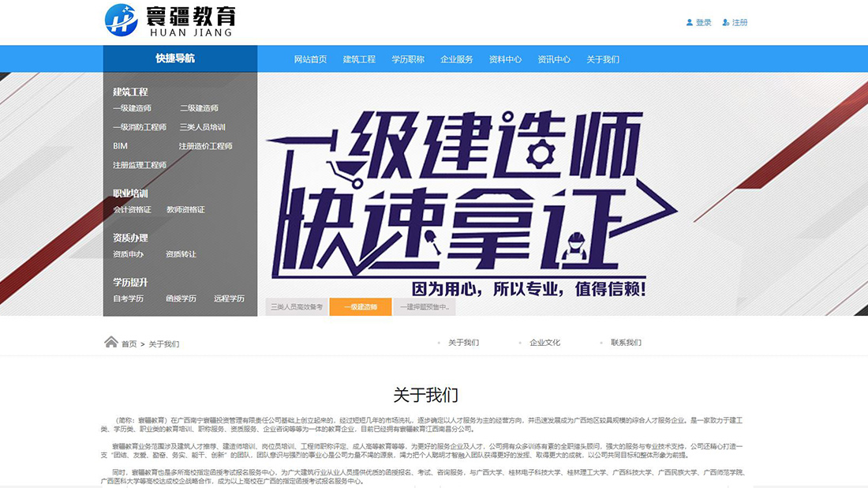
Task: Click the 注册 register button
Action: 738,22
